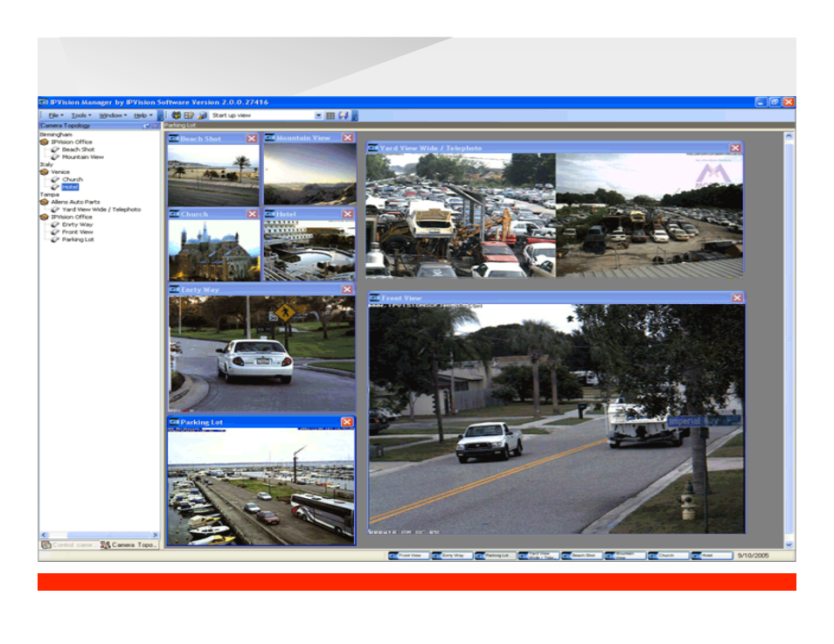The width and height of the screenshot is (834, 644).
Task: Close the Church camera window
Action: 252,214
